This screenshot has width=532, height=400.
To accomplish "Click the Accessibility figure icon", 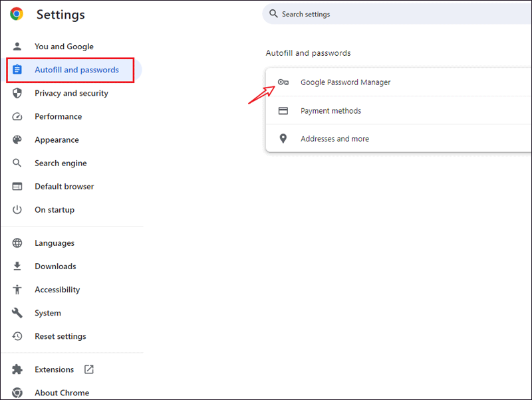I will 17,290.
